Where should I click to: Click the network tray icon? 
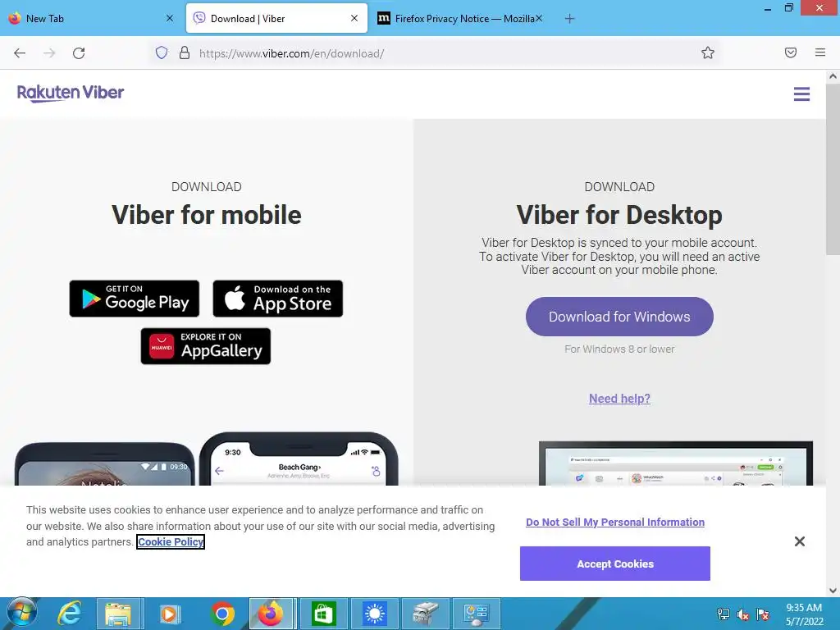[724, 614]
